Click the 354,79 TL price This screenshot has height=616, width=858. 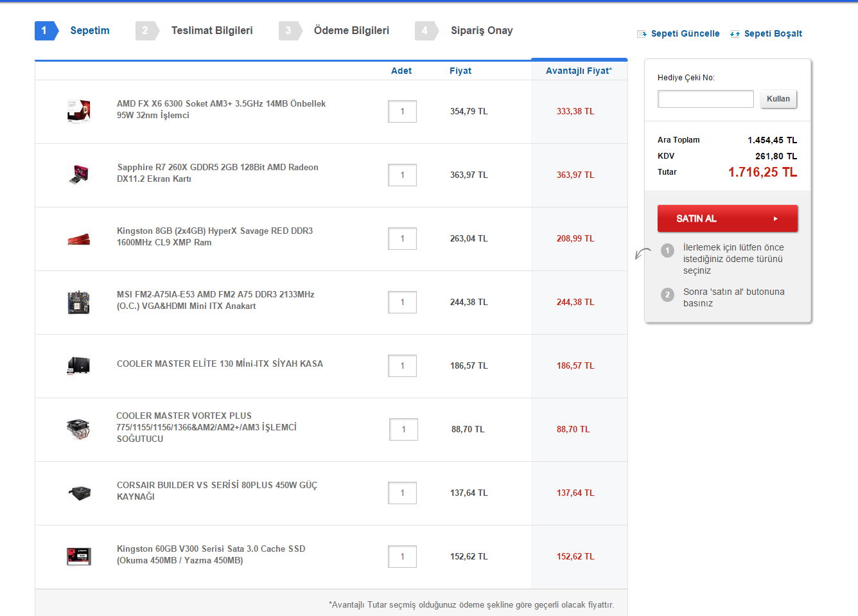click(x=469, y=112)
